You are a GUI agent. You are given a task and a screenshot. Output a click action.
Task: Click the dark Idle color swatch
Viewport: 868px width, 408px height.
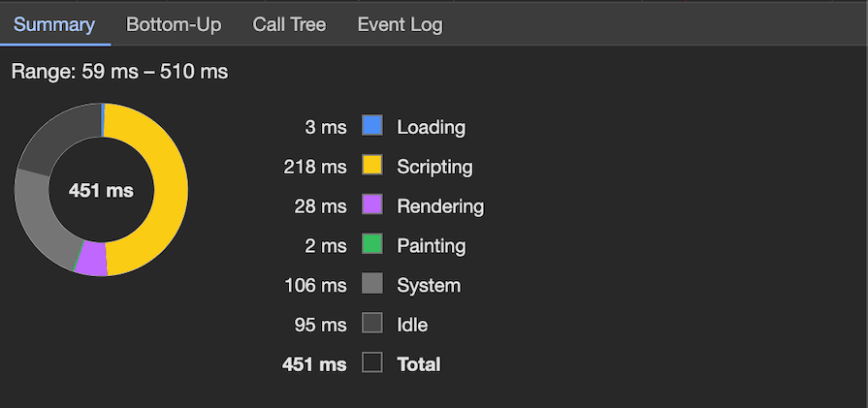coord(372,325)
